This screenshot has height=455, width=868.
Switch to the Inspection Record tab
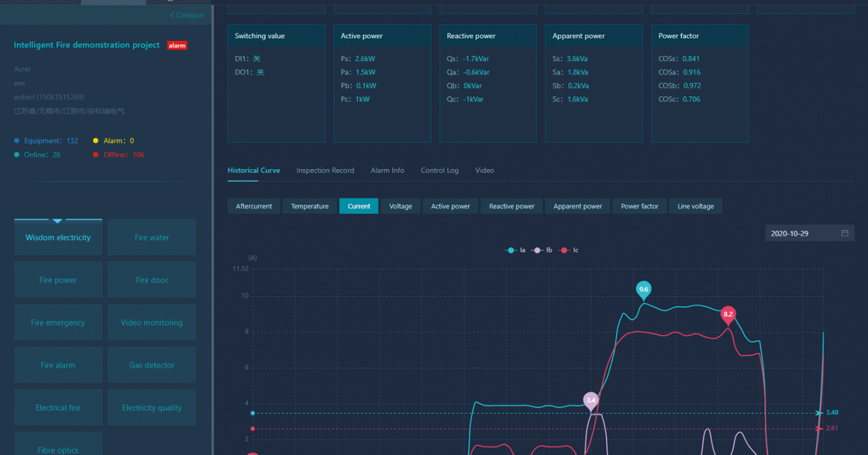(325, 170)
